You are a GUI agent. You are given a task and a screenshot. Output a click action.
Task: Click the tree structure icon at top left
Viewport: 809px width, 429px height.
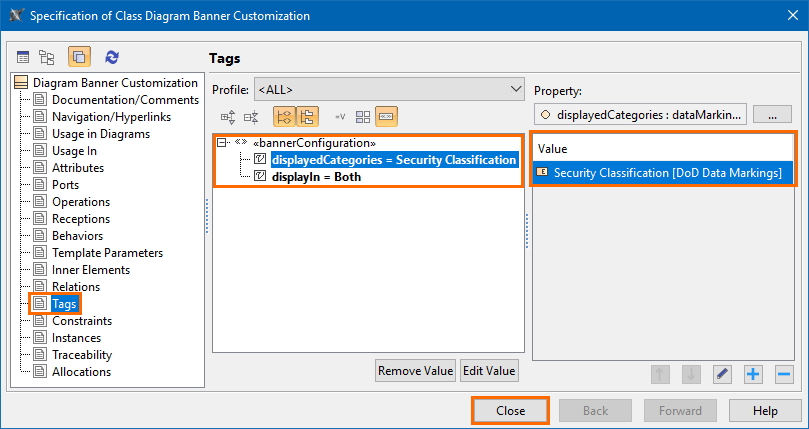tap(47, 58)
